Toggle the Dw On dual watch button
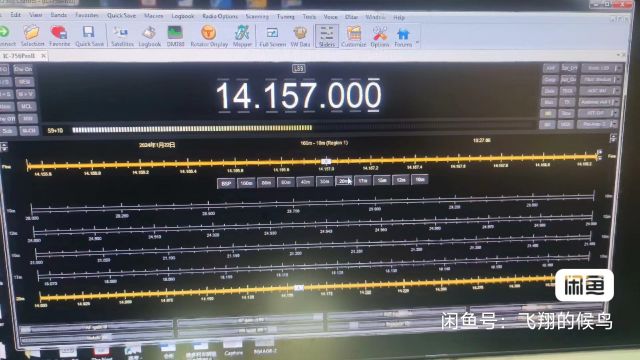This screenshot has height=360, width=640. pyautogui.click(x=23, y=69)
